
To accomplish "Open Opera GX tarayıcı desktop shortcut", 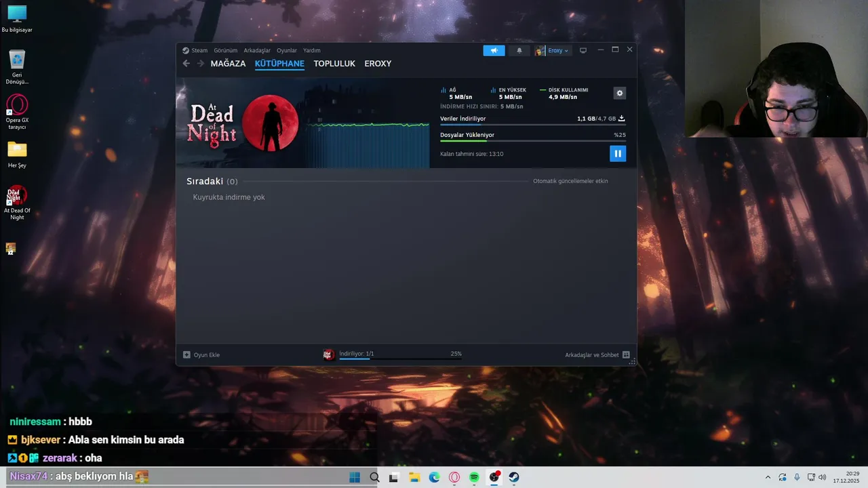I will pos(17,112).
